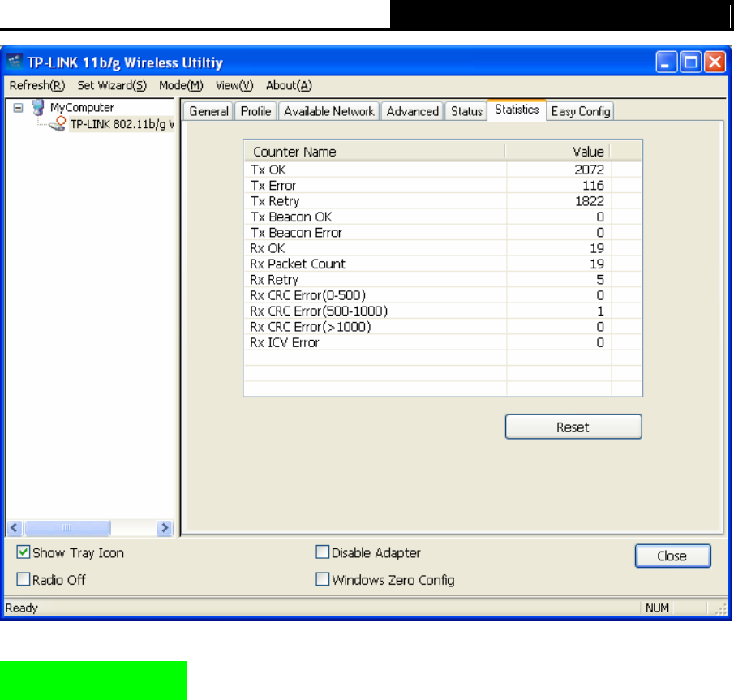This screenshot has width=734, height=700.
Task: Open the Mode(M) menu
Action: coord(181,86)
